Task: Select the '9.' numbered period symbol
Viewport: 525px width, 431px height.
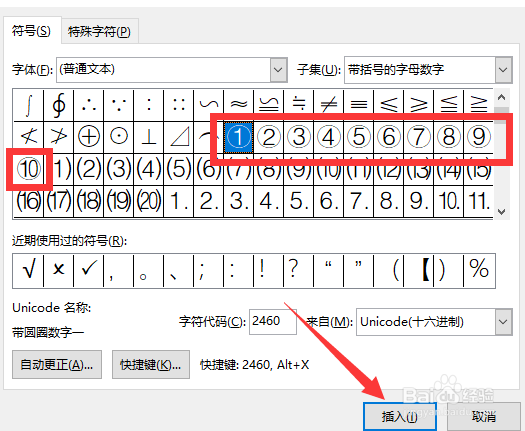Action: [x=419, y=201]
